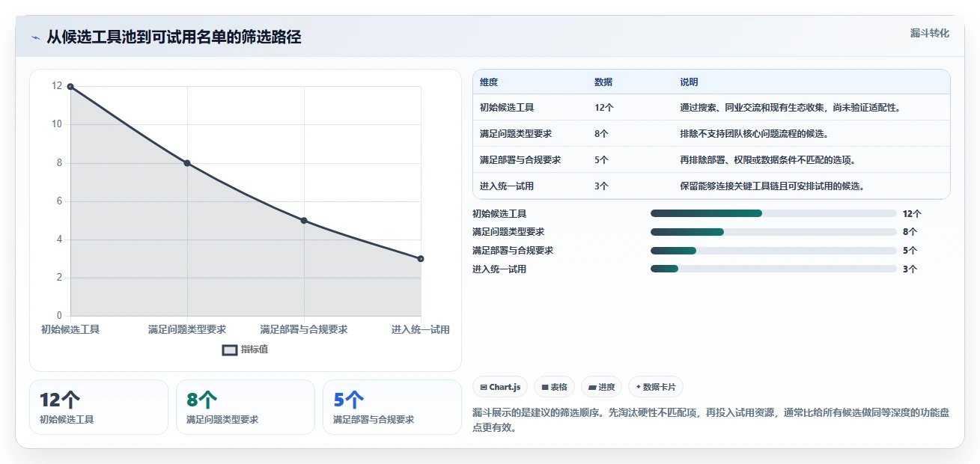This screenshot has width=980, height=464.
Task: Click the 说明 column header
Action: point(689,82)
